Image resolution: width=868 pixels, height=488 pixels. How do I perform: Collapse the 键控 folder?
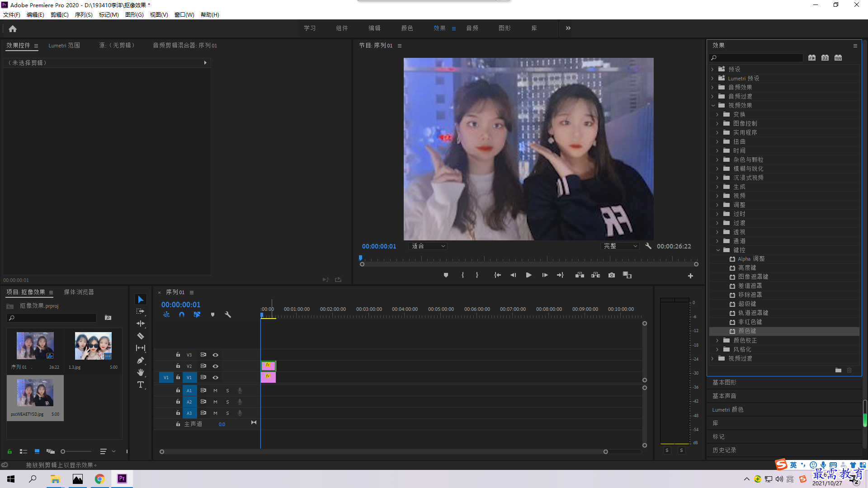(718, 250)
